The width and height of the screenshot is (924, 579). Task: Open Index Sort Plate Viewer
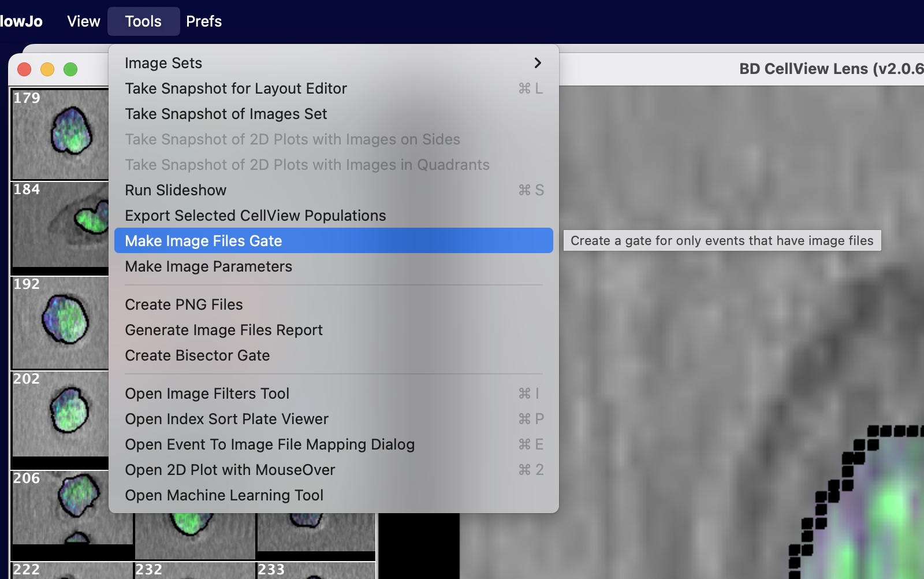(x=334, y=419)
